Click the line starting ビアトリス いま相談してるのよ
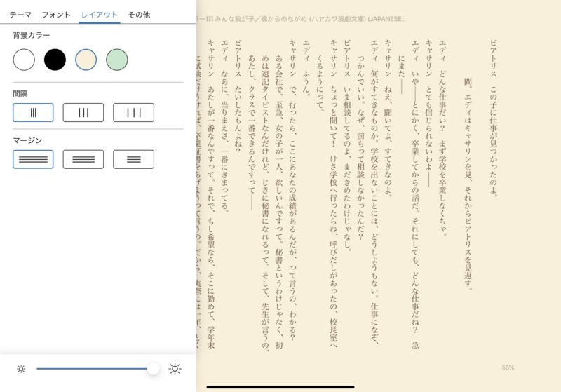This screenshot has height=392, width=561. pyautogui.click(x=347, y=145)
